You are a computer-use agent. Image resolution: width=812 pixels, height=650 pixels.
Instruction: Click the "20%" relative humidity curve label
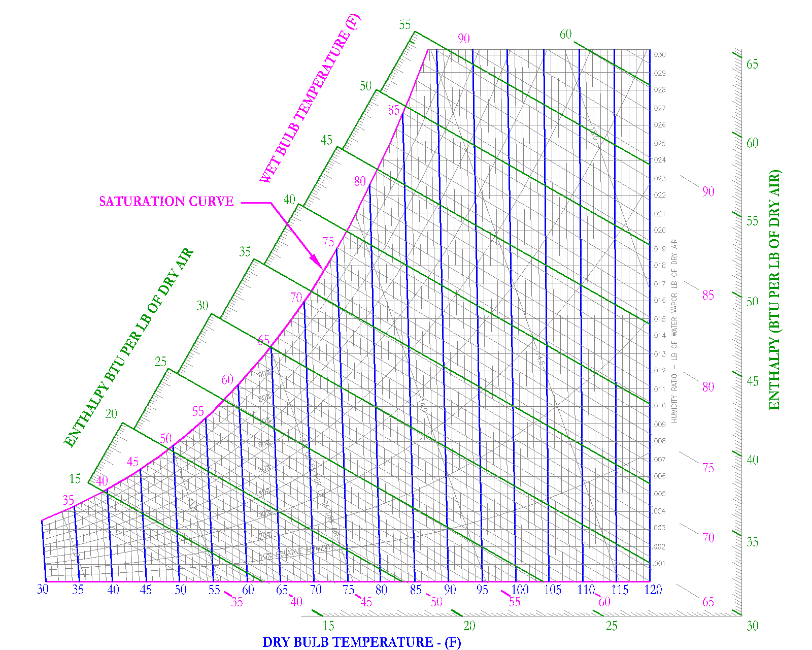(265, 536)
